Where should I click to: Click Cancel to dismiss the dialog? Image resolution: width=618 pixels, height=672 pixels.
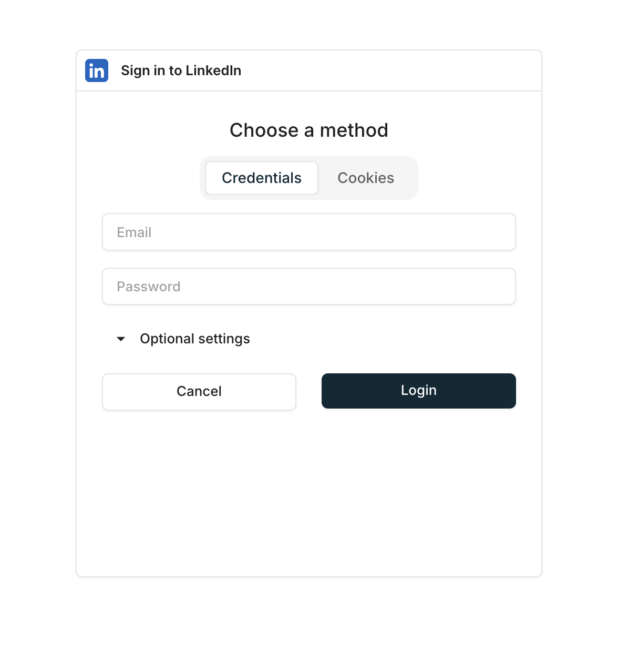[199, 391]
